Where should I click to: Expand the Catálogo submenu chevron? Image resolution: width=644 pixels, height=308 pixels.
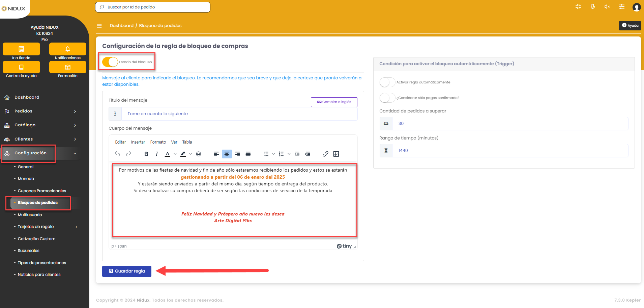click(x=75, y=125)
